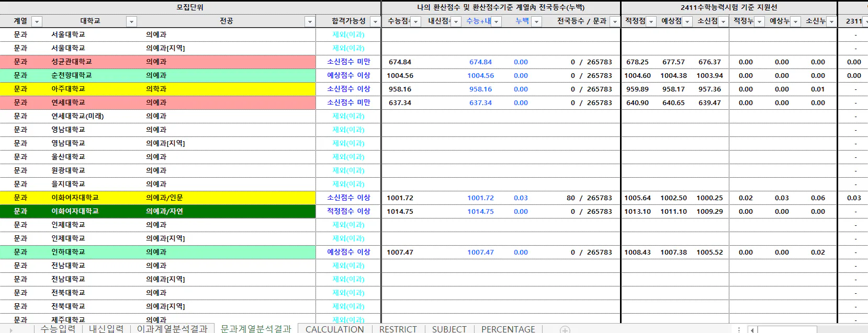The image size is (868, 333).
Task: Open the 소신누 column filter dropdown
Action: 832,21
